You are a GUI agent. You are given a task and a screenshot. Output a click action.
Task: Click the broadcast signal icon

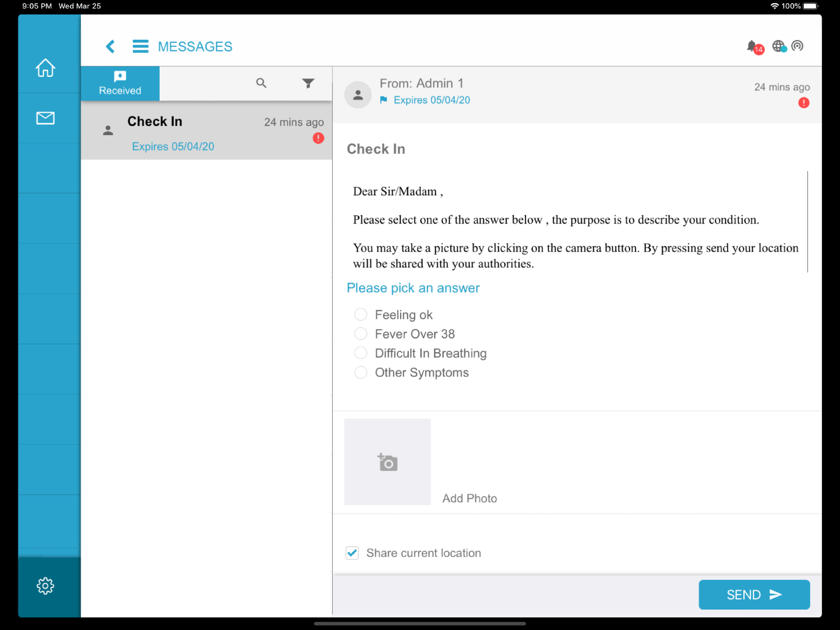point(797,46)
